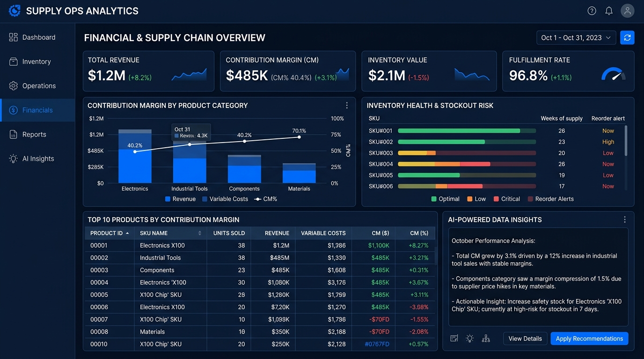Click the hierarchy diagram icon under AI insights
This screenshot has width=644, height=359.
pyautogui.click(x=486, y=338)
